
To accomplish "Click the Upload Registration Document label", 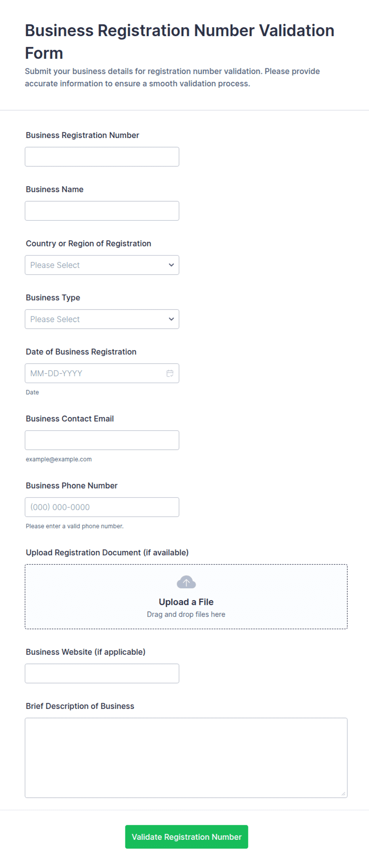I will (x=107, y=552).
